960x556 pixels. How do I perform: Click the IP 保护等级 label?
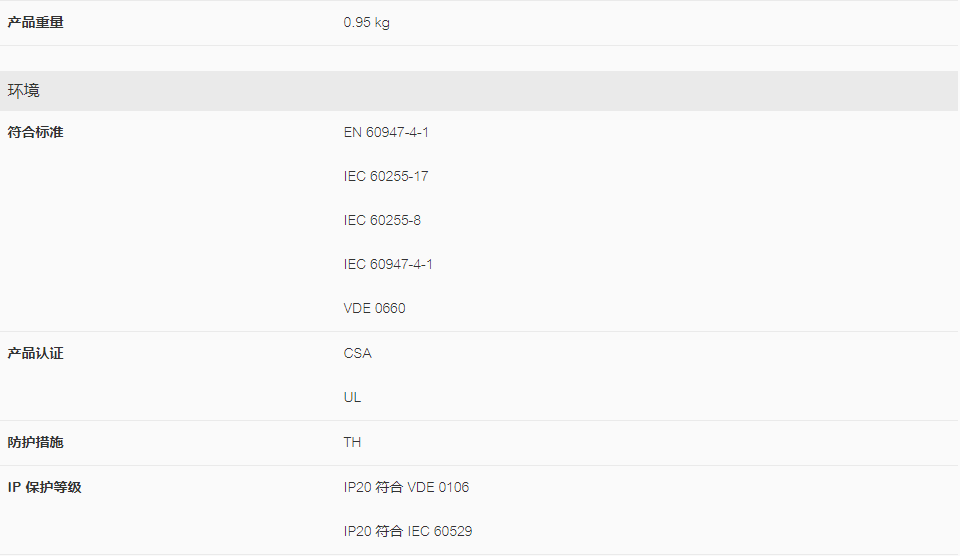click(44, 487)
